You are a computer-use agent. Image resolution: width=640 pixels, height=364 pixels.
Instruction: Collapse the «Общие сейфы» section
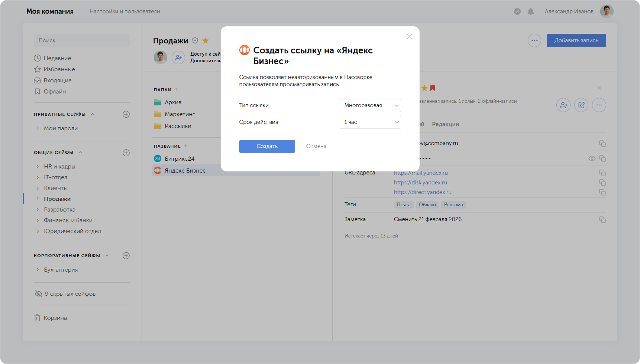point(80,152)
